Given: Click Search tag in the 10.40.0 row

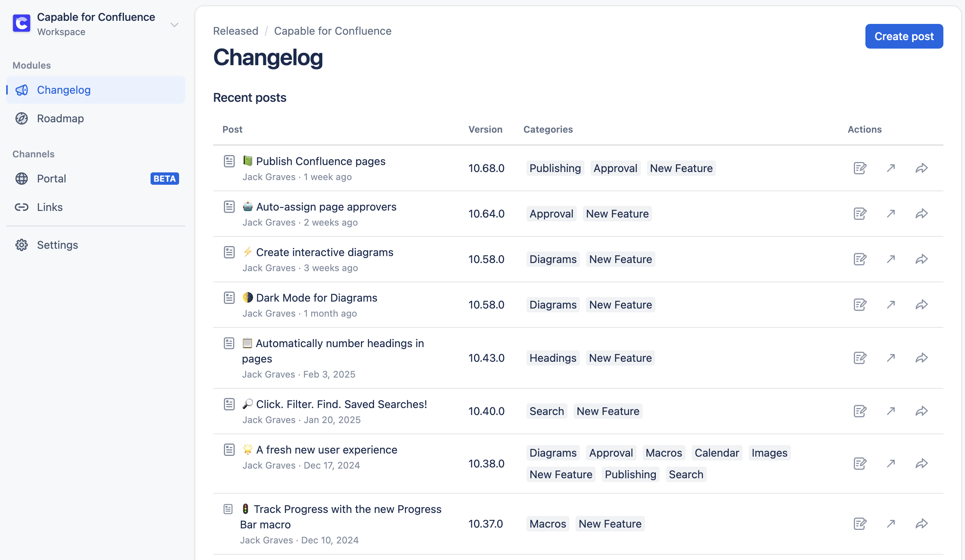Looking at the screenshot, I should coord(547,411).
